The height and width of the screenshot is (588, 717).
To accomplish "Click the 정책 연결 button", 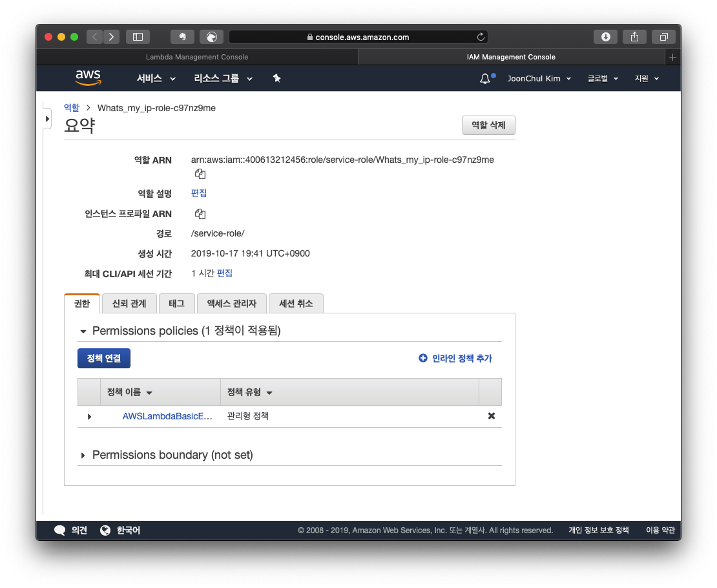I will click(x=104, y=358).
